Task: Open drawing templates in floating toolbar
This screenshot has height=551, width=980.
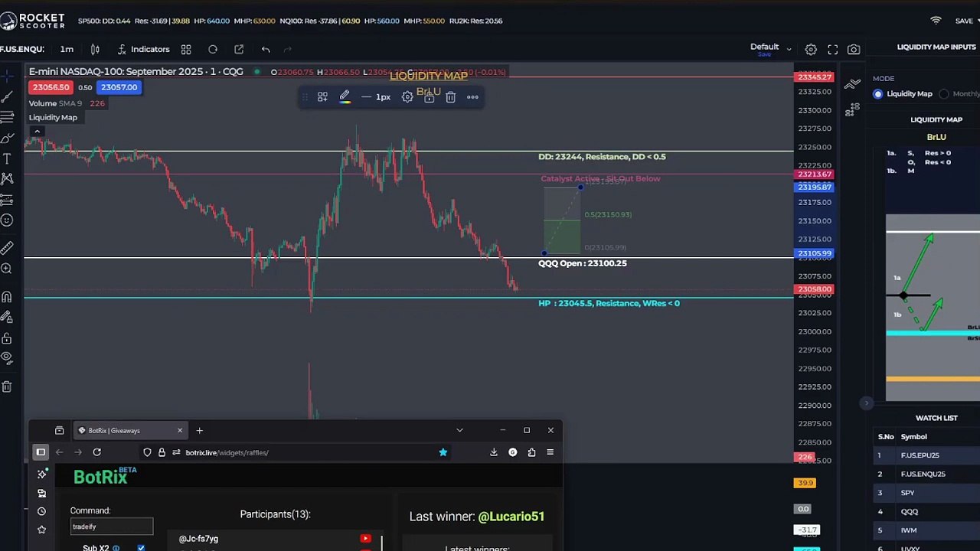Action: tap(322, 97)
